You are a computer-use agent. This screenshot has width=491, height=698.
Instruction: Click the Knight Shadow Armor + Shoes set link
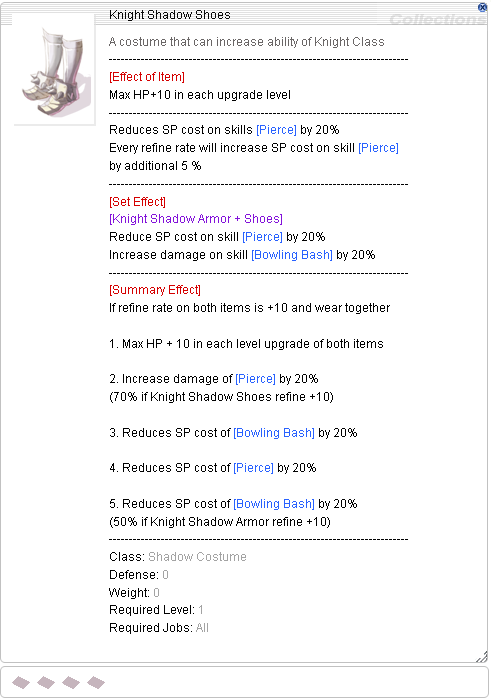point(196,219)
